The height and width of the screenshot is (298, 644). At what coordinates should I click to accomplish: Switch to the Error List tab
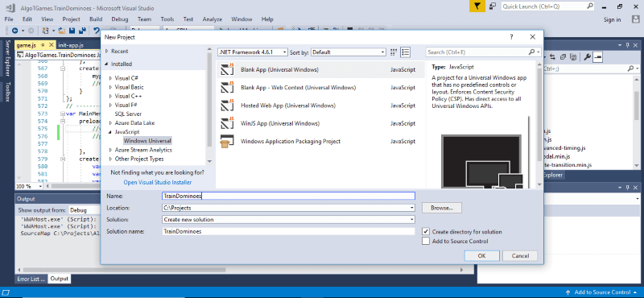coord(31,279)
